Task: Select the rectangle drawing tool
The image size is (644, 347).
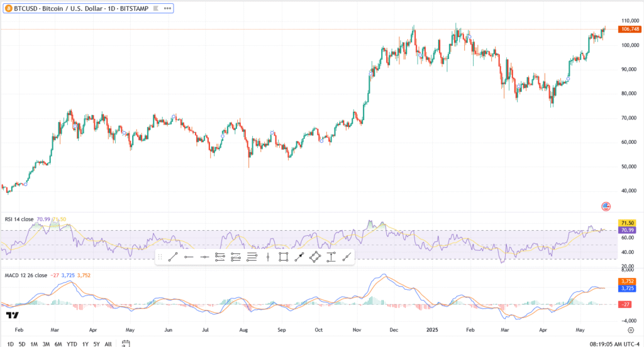Action: 283,256
